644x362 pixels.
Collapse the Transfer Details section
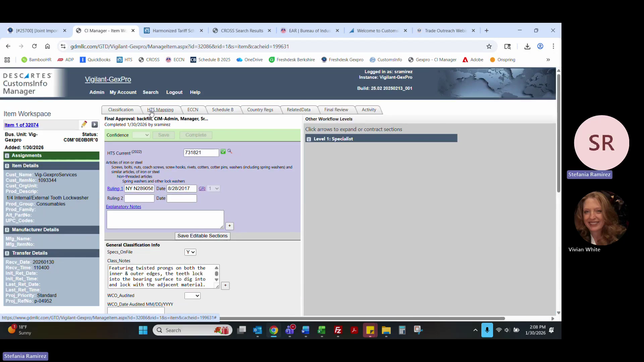point(7,253)
